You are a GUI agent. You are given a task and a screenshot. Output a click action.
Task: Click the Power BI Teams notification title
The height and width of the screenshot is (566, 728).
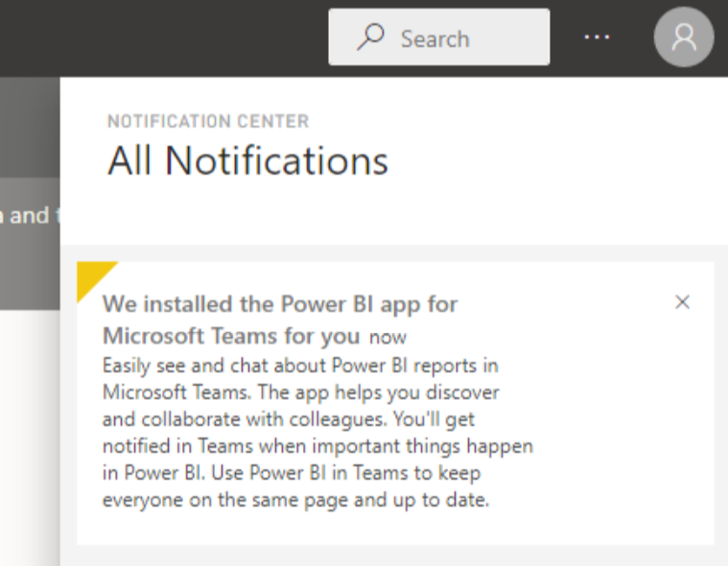(280, 319)
